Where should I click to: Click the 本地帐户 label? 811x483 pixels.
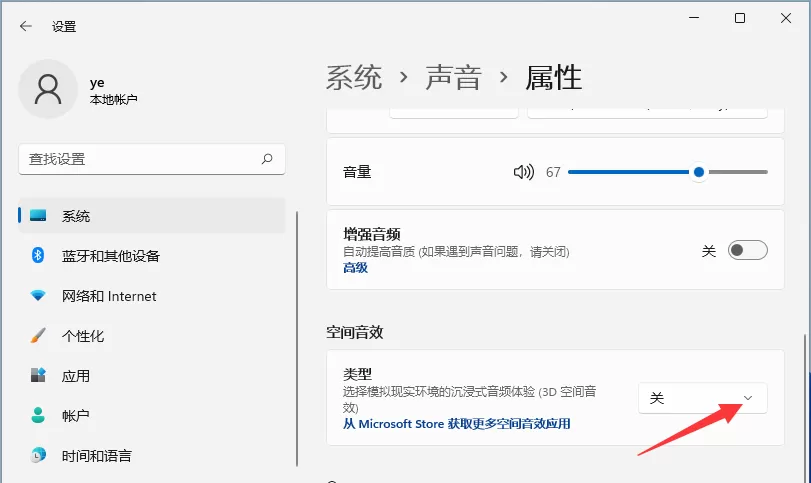(x=113, y=99)
